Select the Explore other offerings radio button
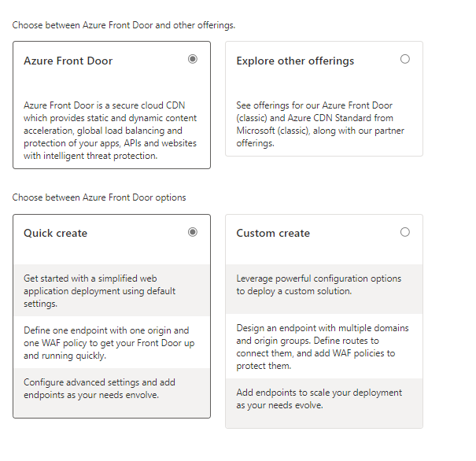The height and width of the screenshot is (461, 476). [405, 59]
